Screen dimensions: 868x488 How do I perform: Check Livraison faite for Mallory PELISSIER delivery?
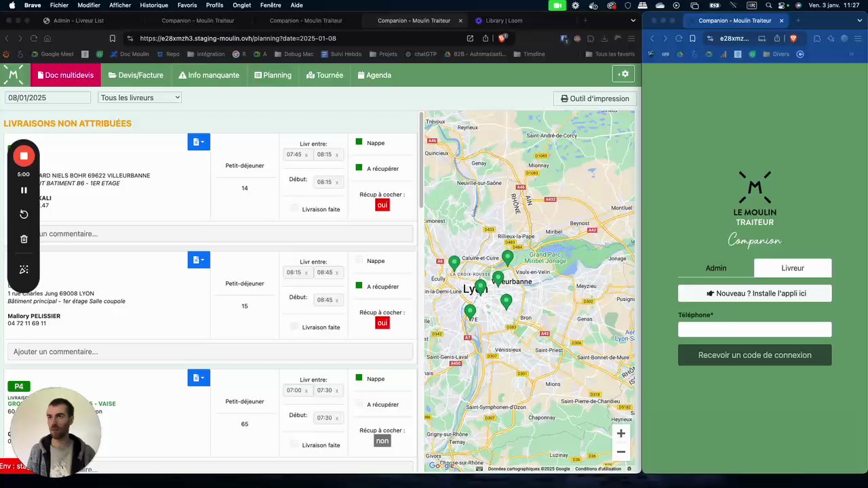(294, 327)
